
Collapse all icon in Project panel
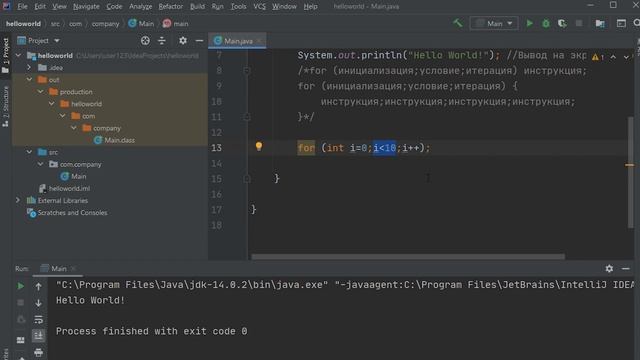162,40
